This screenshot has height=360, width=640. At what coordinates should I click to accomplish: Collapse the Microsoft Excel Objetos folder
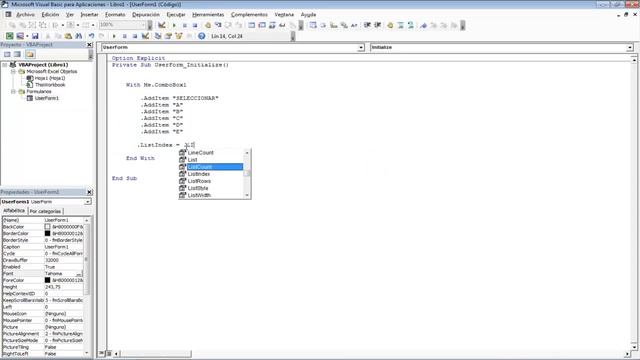(x=13, y=71)
